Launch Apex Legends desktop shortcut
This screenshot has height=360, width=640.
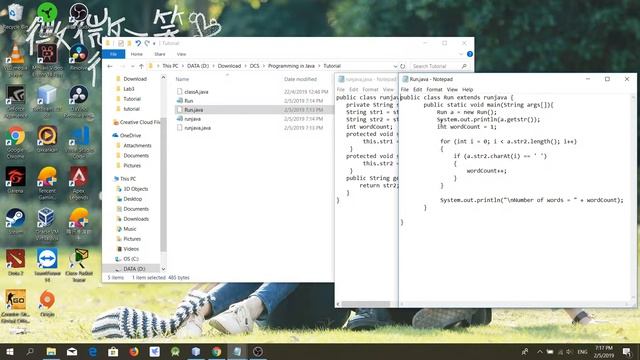coord(79,183)
